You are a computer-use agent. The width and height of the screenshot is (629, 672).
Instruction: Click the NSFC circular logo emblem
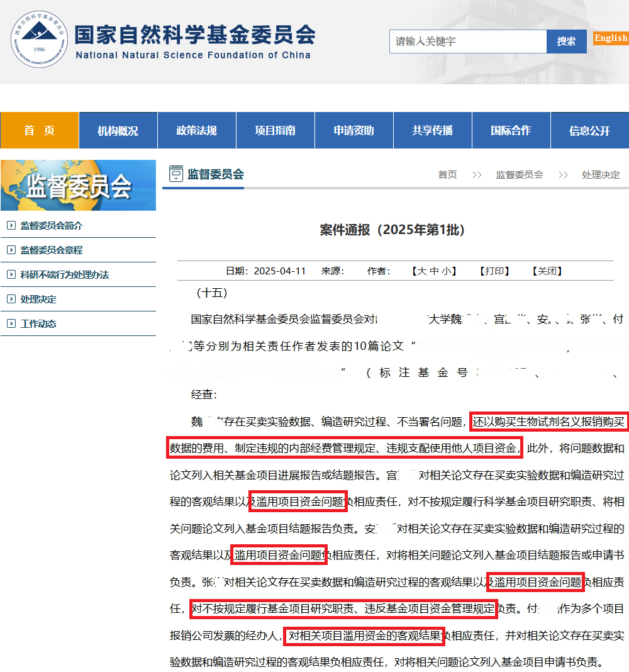click(x=39, y=42)
